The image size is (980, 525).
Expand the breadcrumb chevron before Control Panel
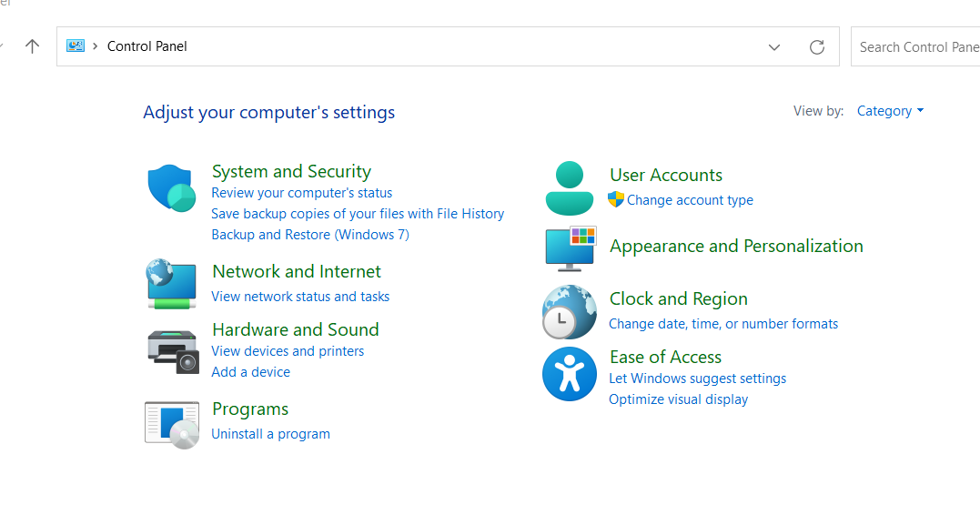tap(95, 46)
